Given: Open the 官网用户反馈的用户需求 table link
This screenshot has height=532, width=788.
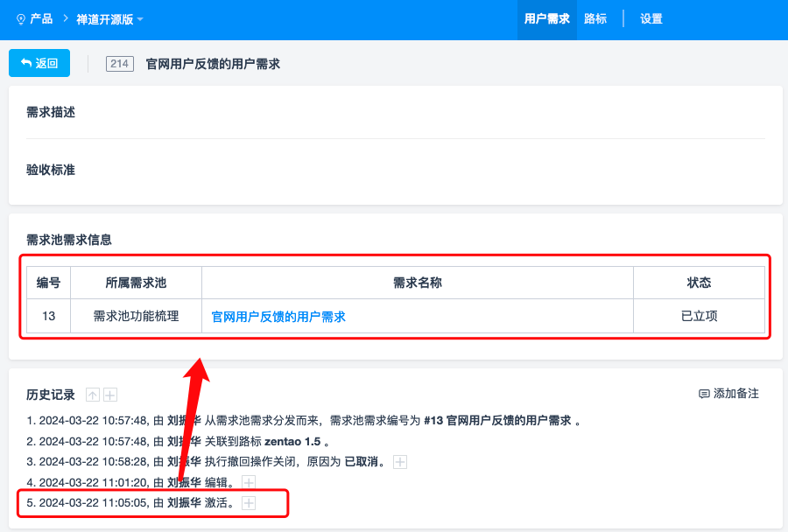Looking at the screenshot, I should [x=278, y=317].
